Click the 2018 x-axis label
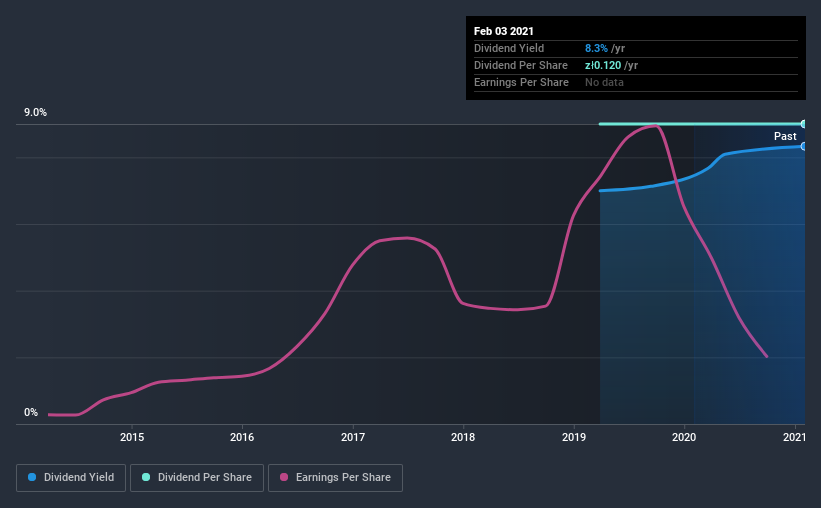The width and height of the screenshot is (821, 508). click(463, 437)
